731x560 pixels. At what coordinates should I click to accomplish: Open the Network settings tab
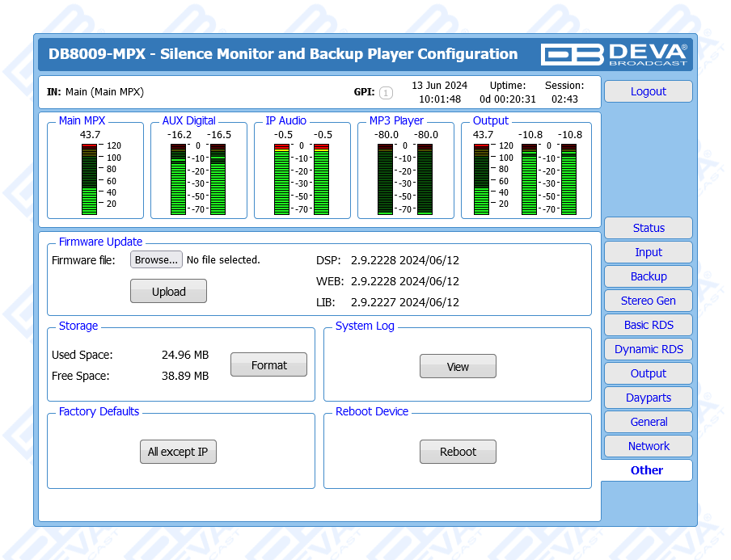coord(648,446)
